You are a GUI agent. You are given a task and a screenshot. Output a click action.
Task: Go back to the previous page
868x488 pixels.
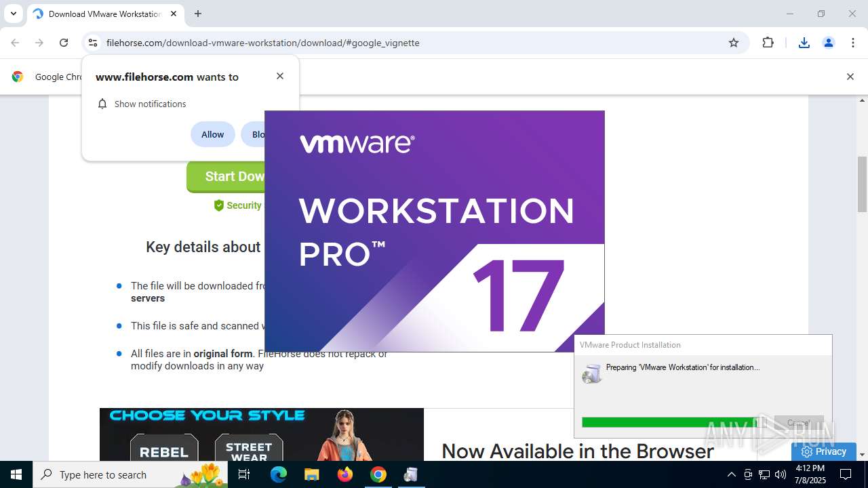coord(15,43)
